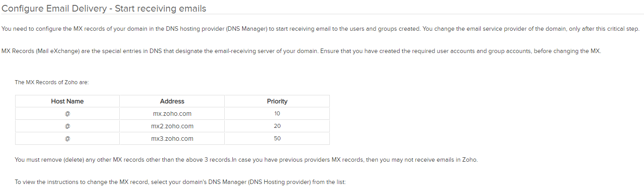644x192 pixels.
Task: Click the @ host cell for mx3.zoho.com
Action: [67, 139]
